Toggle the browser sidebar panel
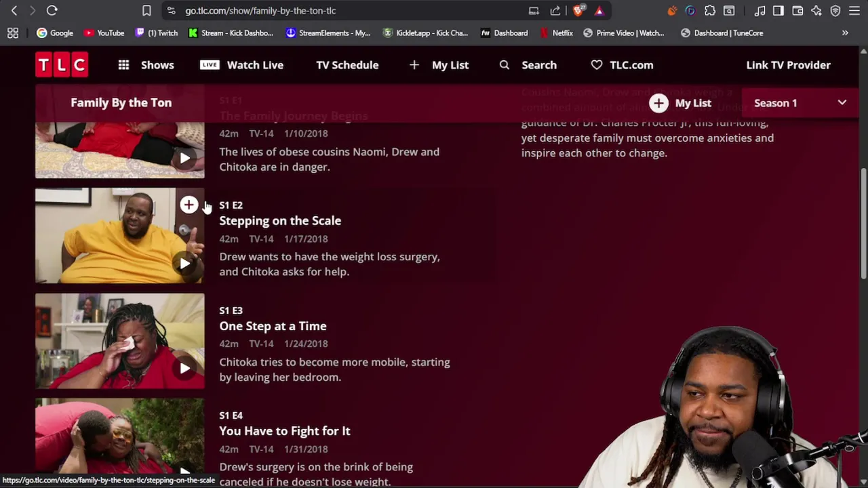Image resolution: width=868 pixels, height=488 pixels. [778, 11]
